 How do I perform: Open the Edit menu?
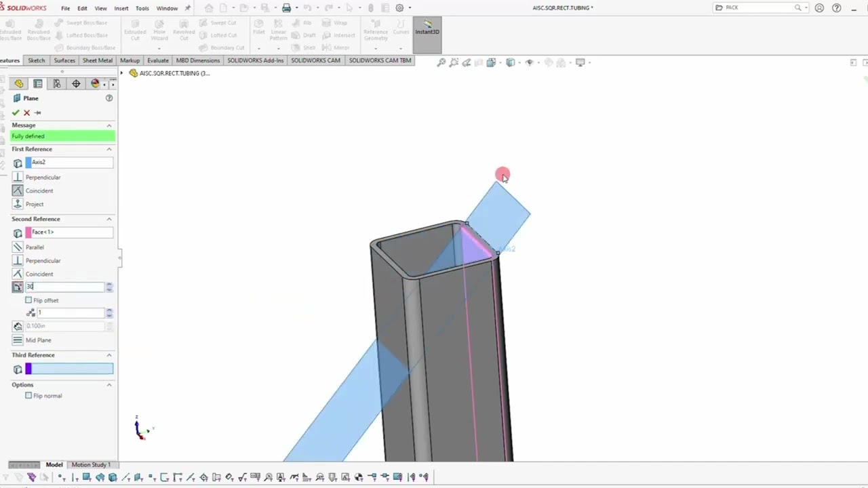click(x=82, y=8)
